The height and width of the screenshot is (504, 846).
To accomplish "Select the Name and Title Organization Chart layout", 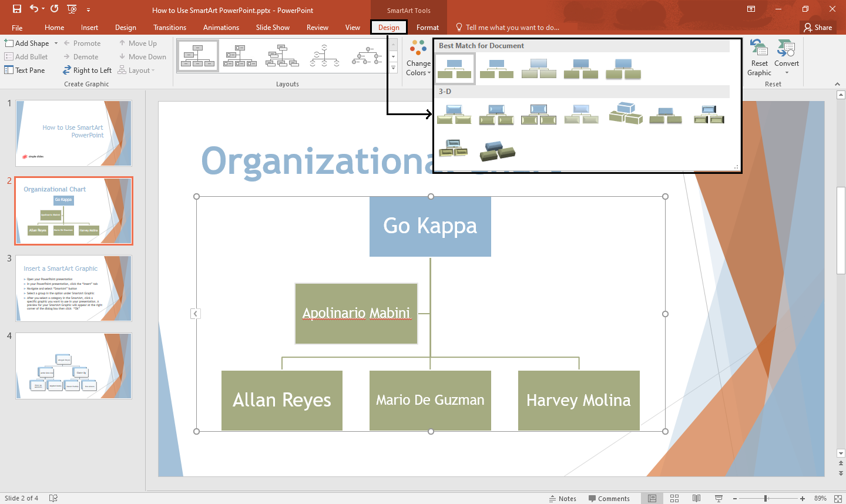I will 240,56.
